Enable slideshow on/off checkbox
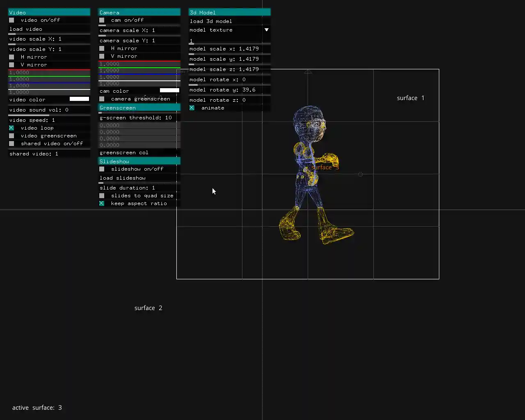Screen dimensions: 525x420 [102, 169]
